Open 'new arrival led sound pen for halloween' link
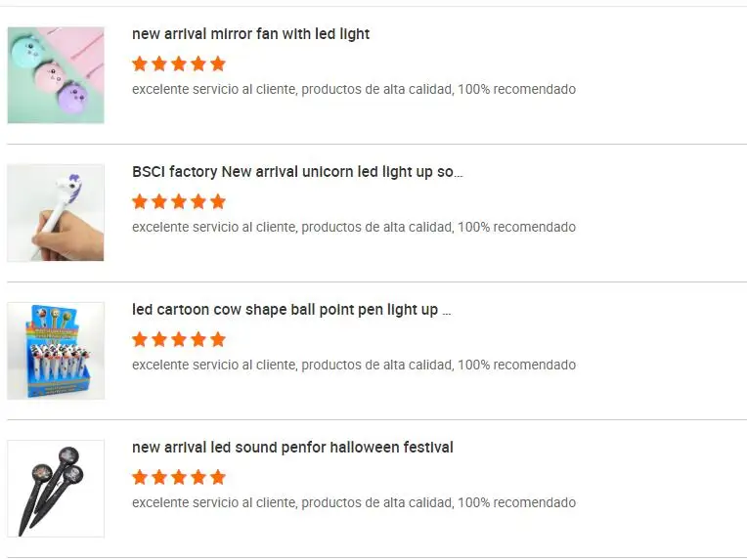 [292, 448]
